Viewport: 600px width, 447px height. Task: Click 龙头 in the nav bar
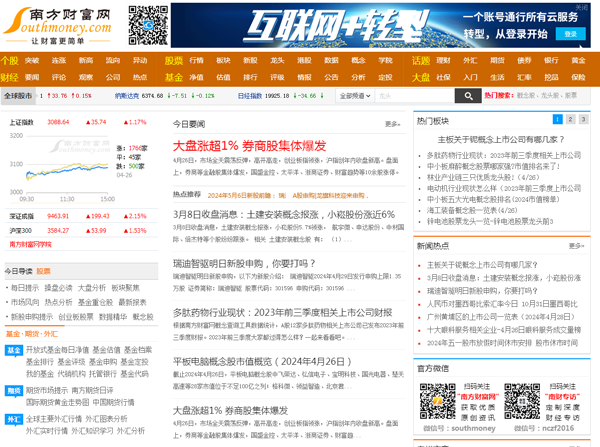pos(277,60)
